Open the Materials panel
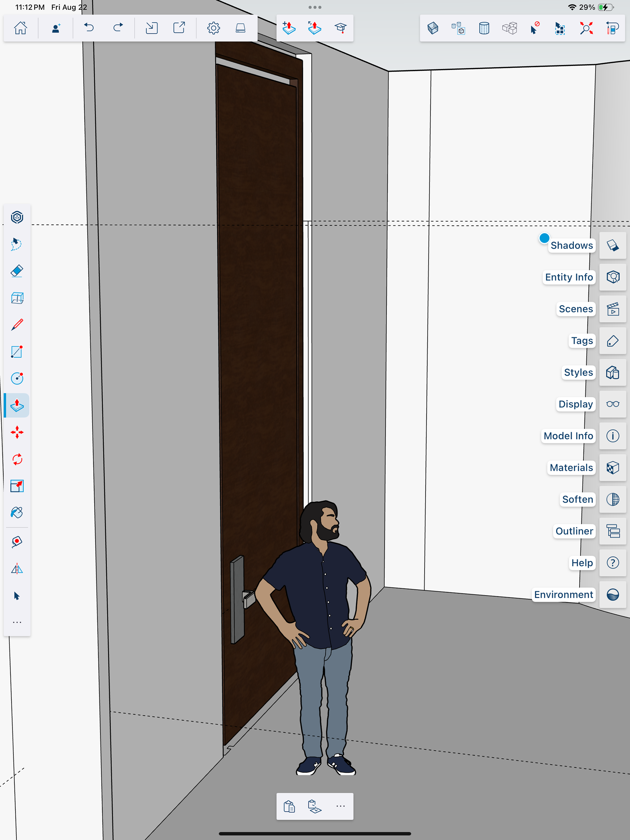The width and height of the screenshot is (630, 840). [x=612, y=468]
